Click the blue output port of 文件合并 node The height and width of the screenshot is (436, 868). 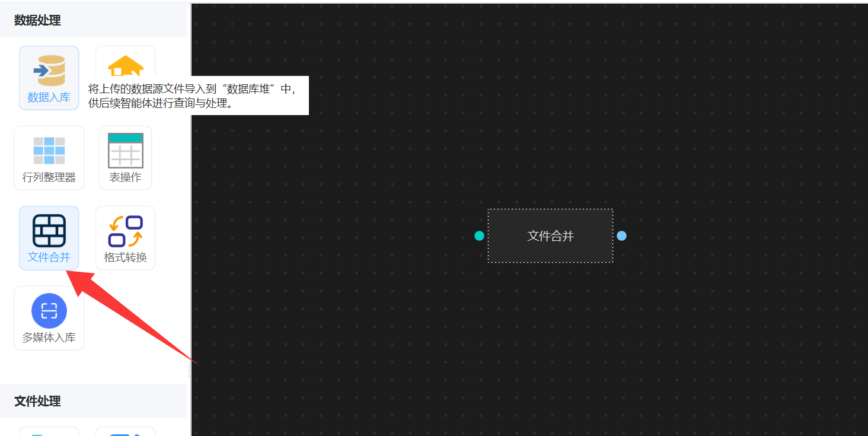click(621, 235)
